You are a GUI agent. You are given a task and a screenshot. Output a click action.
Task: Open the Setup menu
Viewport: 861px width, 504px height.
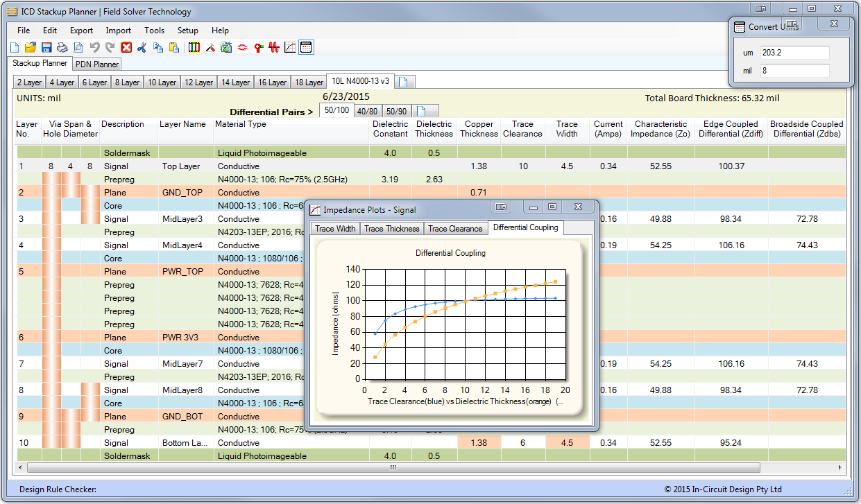(188, 31)
